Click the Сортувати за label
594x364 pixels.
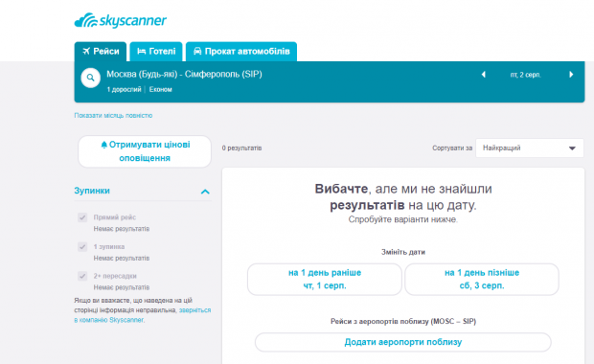[x=452, y=148]
